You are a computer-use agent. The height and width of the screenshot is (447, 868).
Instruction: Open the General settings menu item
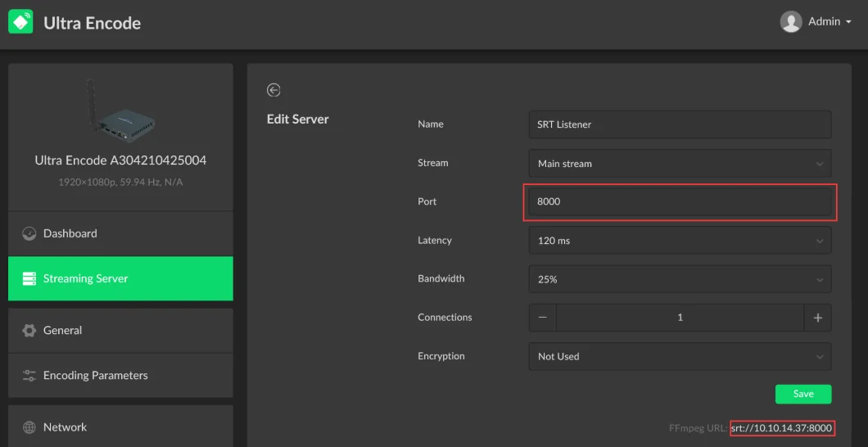tap(120, 330)
